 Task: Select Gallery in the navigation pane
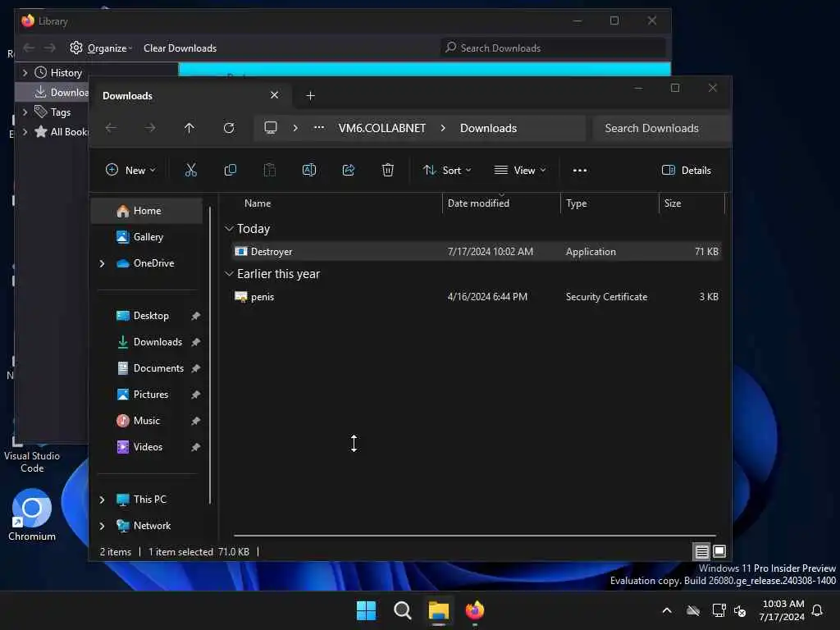point(147,237)
